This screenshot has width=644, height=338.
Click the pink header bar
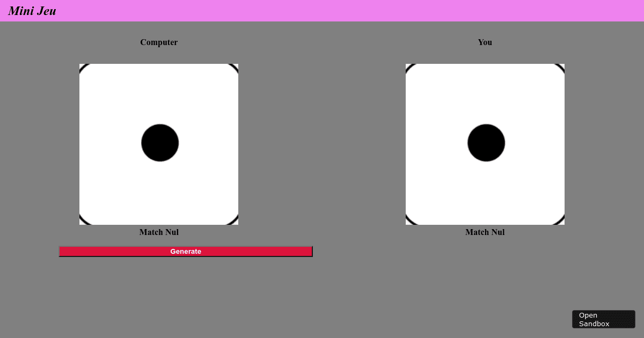point(322,11)
